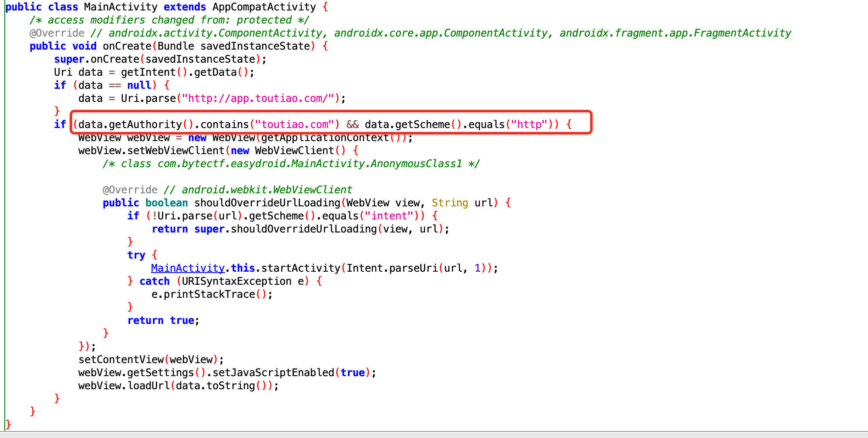Click super.onCreate(savedInstanceState) line
Screen dimensions: 868x438
pos(160,59)
